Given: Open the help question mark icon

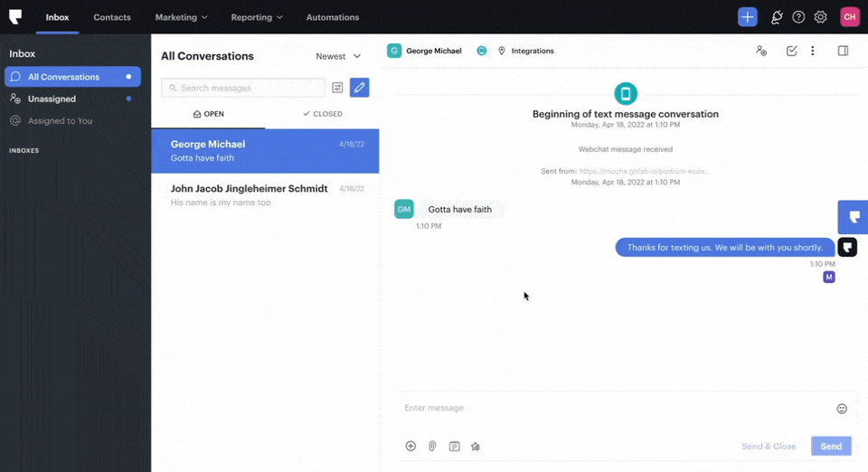Looking at the screenshot, I should coord(798,17).
